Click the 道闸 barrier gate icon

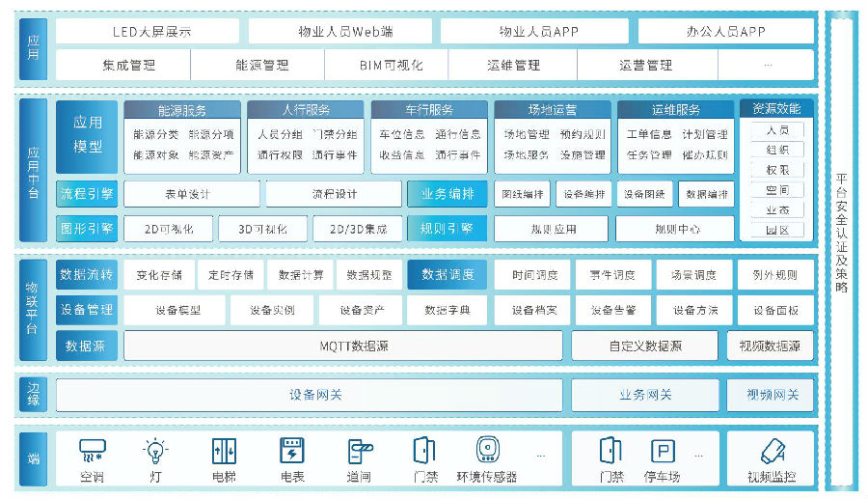(x=359, y=451)
